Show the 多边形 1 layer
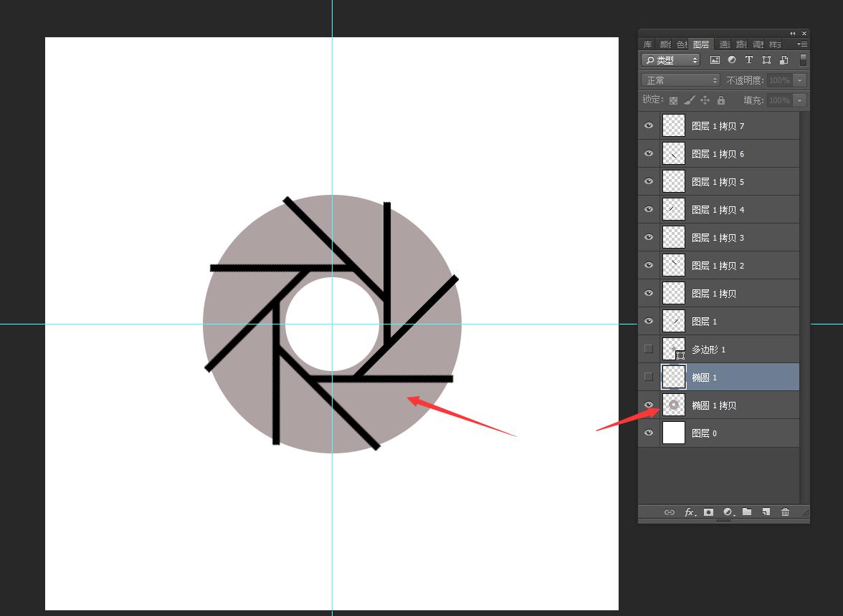The height and width of the screenshot is (616, 843). 649,349
